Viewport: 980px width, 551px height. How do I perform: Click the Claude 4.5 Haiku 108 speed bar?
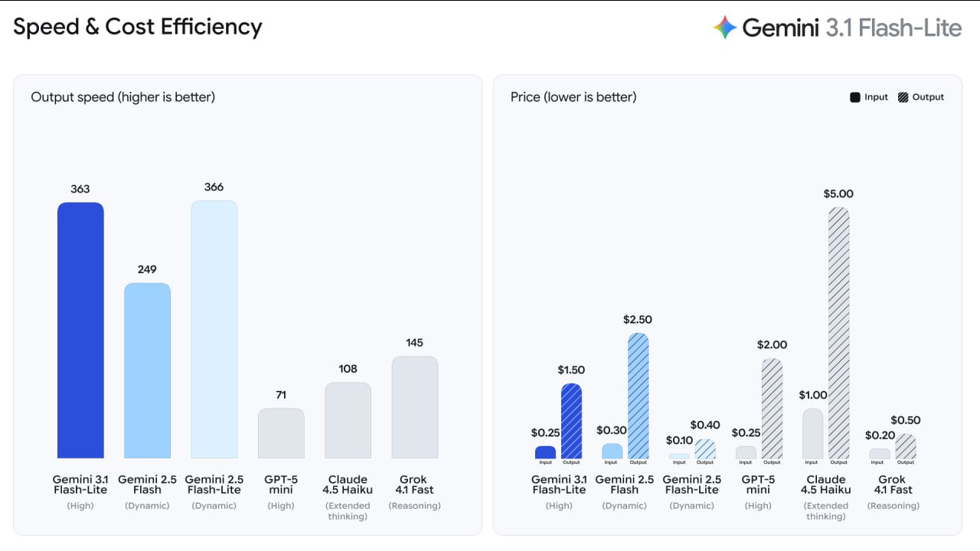pos(348,420)
